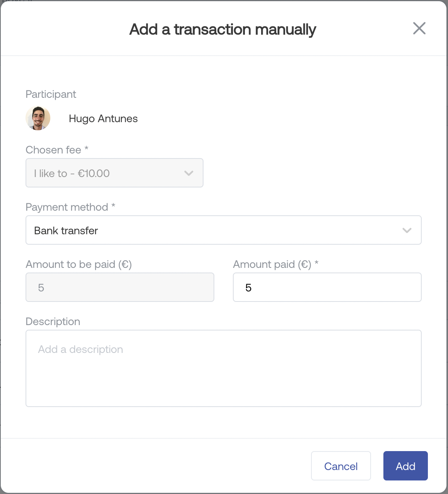Close the Add a transaction dialog

419,28
